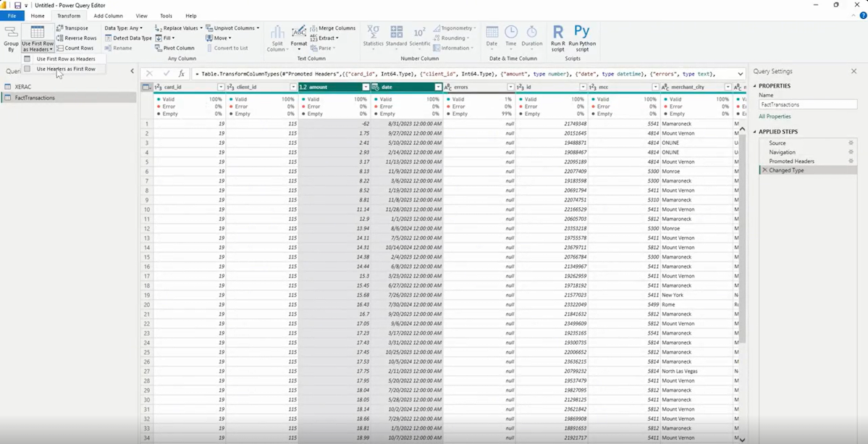Collapse the APPLIED STEPS section
This screenshot has width=868, height=444.
(754, 132)
